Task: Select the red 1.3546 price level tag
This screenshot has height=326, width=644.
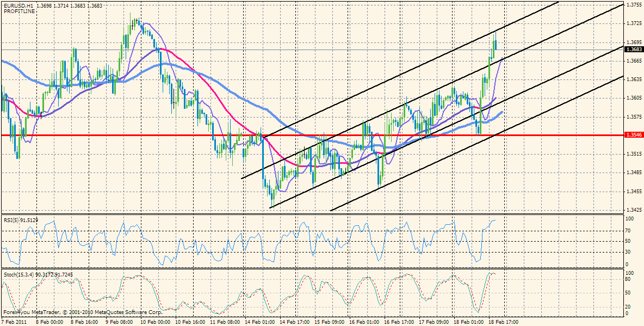Action: (634, 135)
